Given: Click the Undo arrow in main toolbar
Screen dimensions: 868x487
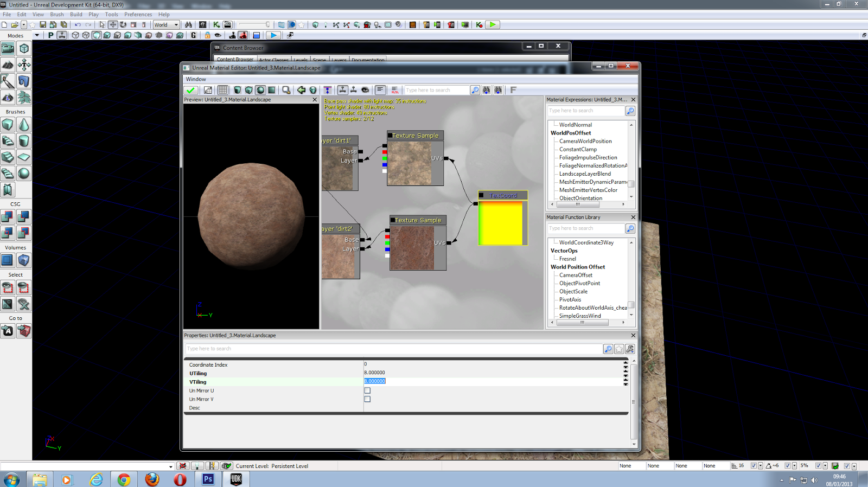Looking at the screenshot, I should pos(78,24).
